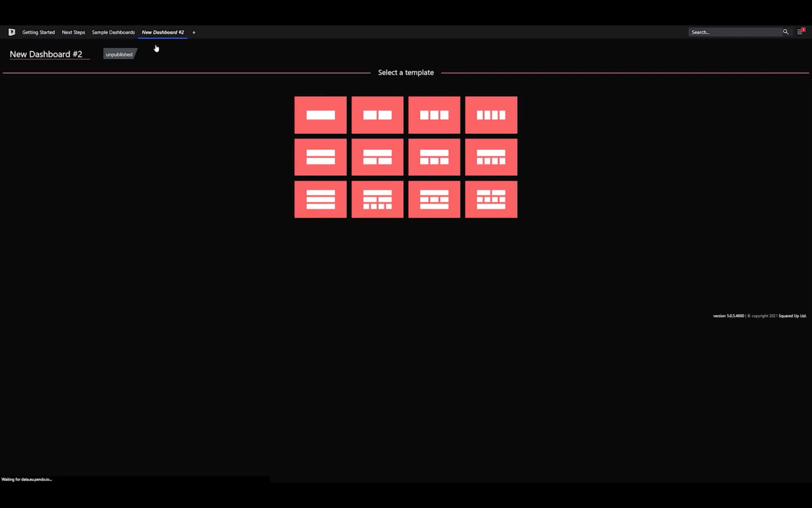The image size is (812, 508).
Task: Focus the Search input field
Action: (736, 32)
